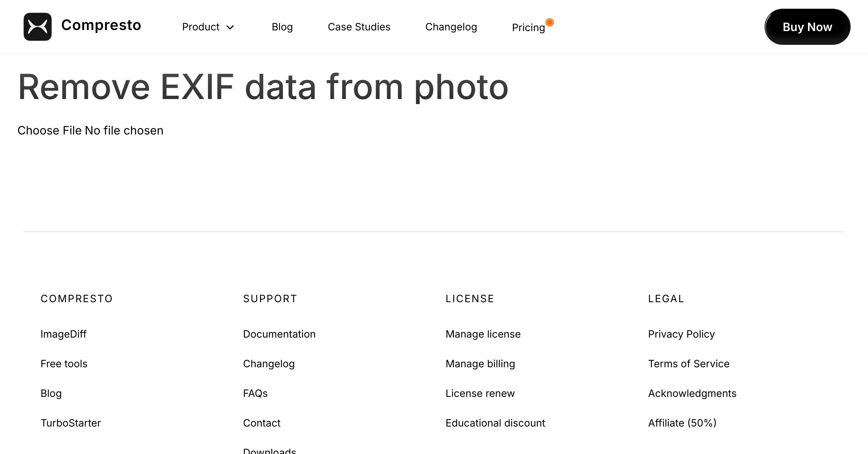The width and height of the screenshot is (868, 454).
Task: Visit Free tools link in footer
Action: [x=64, y=364]
